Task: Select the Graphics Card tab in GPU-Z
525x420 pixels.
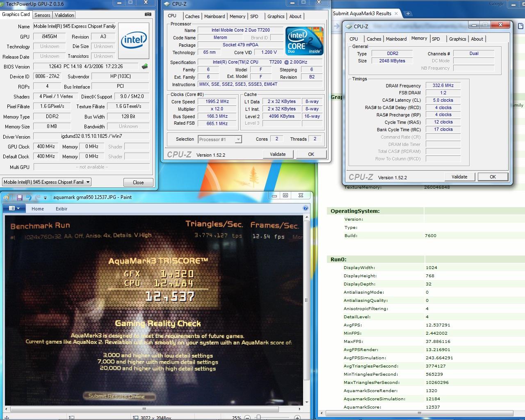Action: click(16, 14)
